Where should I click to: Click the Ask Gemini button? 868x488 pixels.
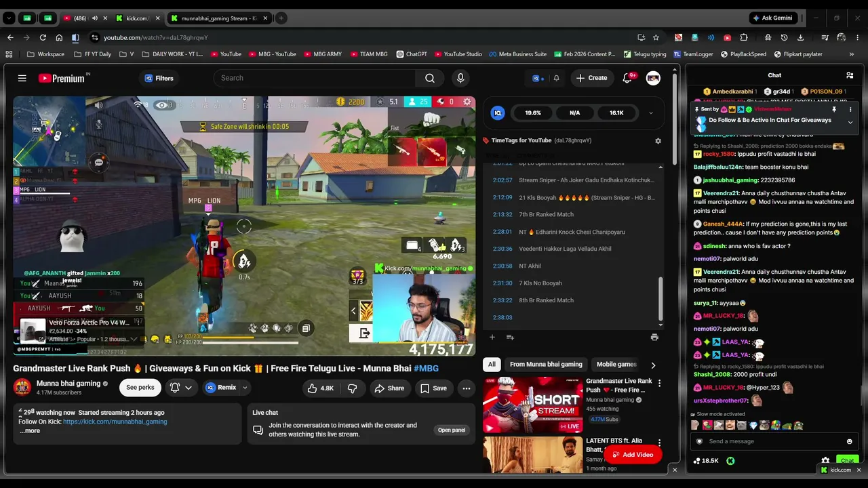(772, 18)
